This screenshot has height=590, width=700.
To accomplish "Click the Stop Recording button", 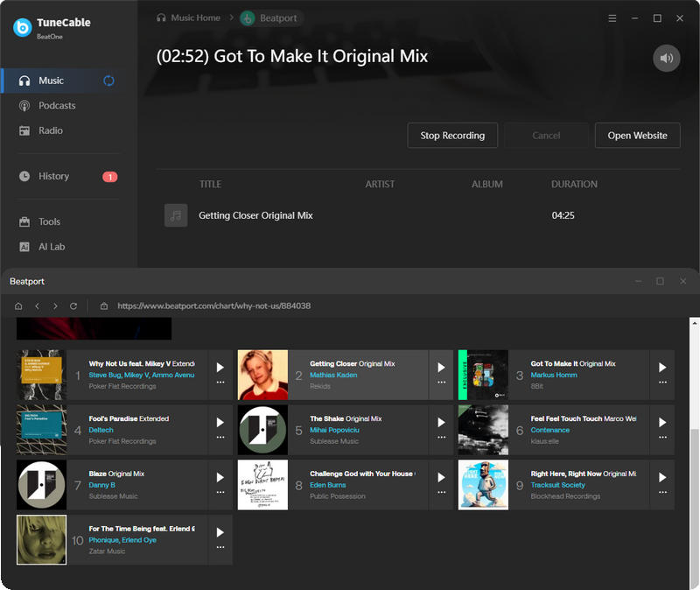I will (452, 136).
